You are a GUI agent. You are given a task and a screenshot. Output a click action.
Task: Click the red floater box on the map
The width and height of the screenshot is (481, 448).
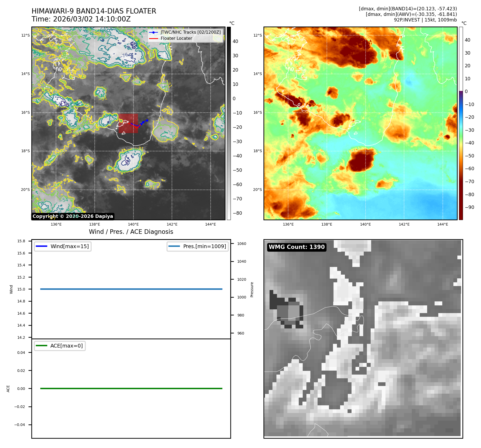click(128, 123)
